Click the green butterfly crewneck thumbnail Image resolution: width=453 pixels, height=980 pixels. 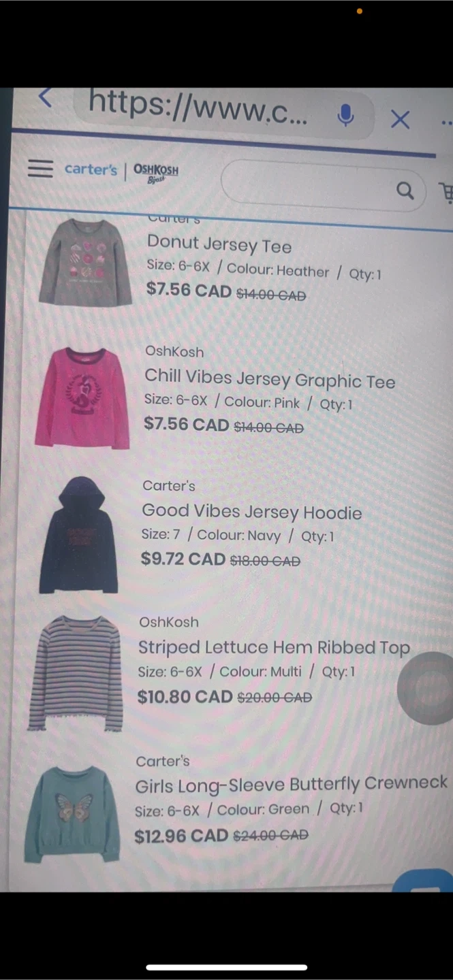tap(72, 815)
